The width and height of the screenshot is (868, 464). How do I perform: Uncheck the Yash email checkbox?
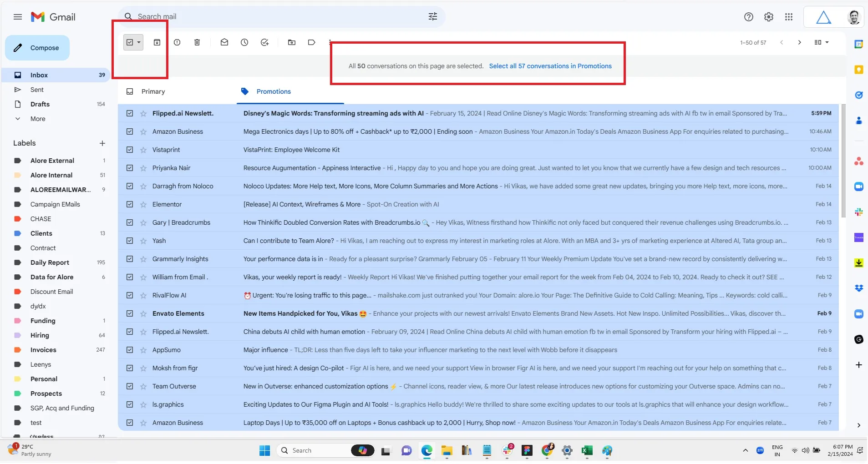tap(130, 241)
